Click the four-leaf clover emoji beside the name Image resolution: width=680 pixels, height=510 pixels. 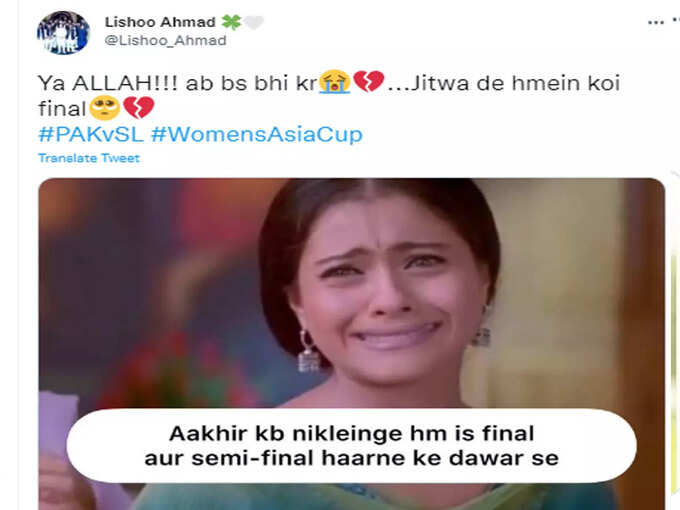231,22
